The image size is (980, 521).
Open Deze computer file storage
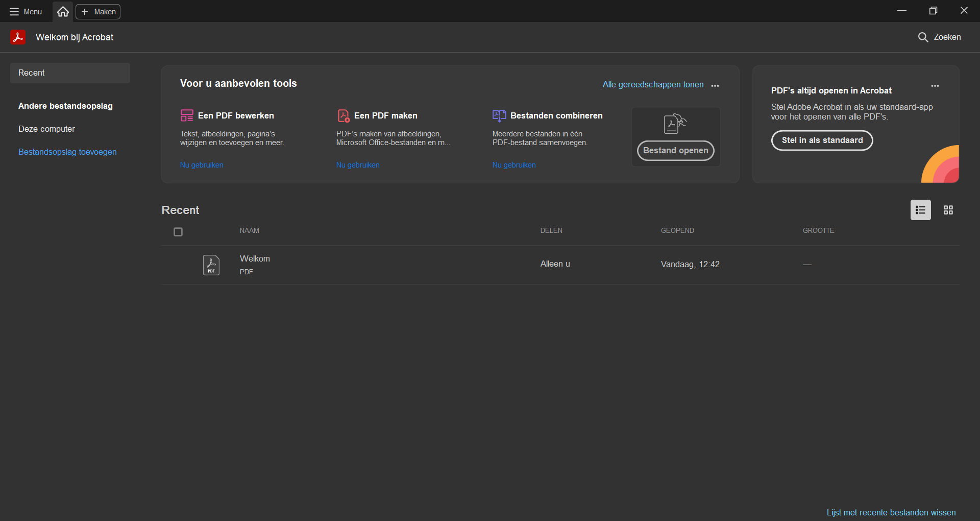(x=46, y=129)
